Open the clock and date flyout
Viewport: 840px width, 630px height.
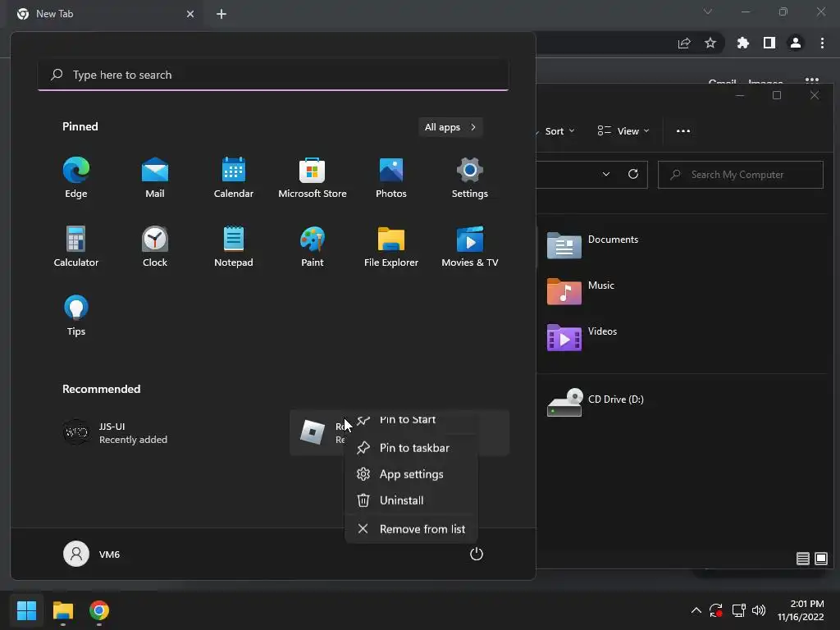801,610
